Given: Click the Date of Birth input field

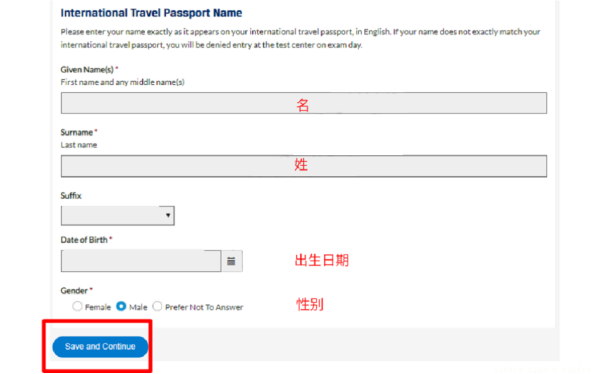Looking at the screenshot, I should (141, 261).
